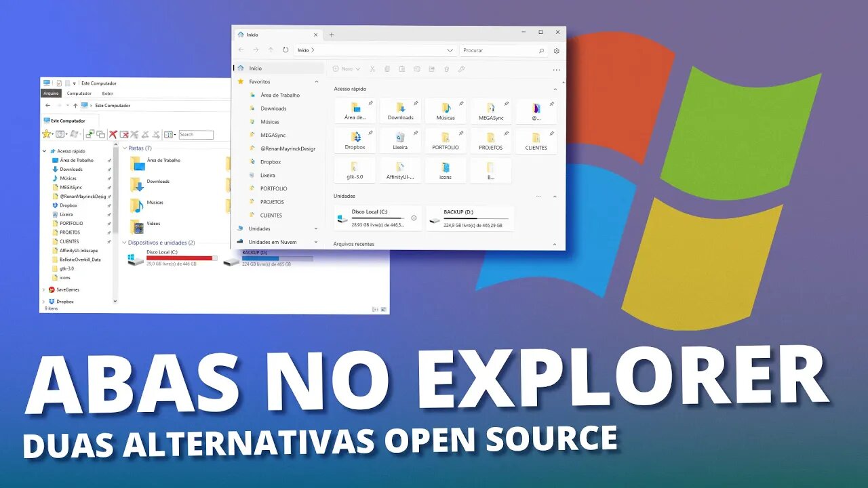The height and width of the screenshot is (488, 868).
Task: Click the yellow star icon in Este Computador toolbar
Action: 46,134
